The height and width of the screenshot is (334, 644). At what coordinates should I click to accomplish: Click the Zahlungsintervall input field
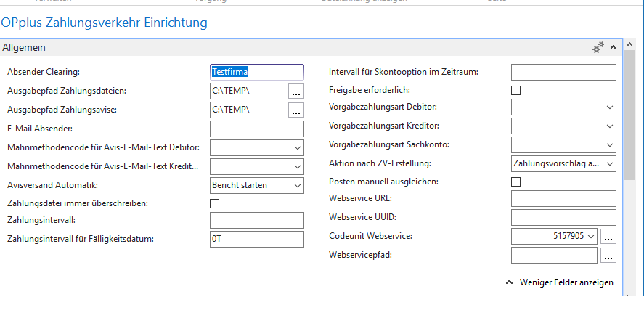tap(257, 221)
